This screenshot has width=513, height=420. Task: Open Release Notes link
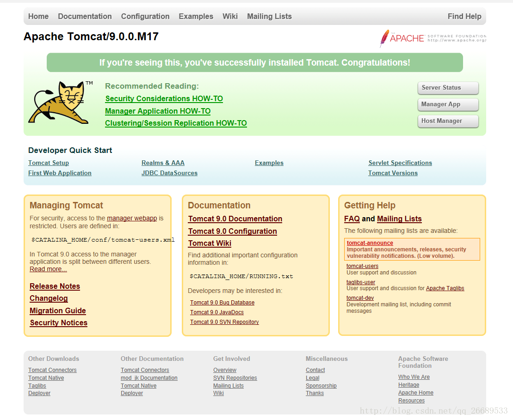tap(55, 286)
